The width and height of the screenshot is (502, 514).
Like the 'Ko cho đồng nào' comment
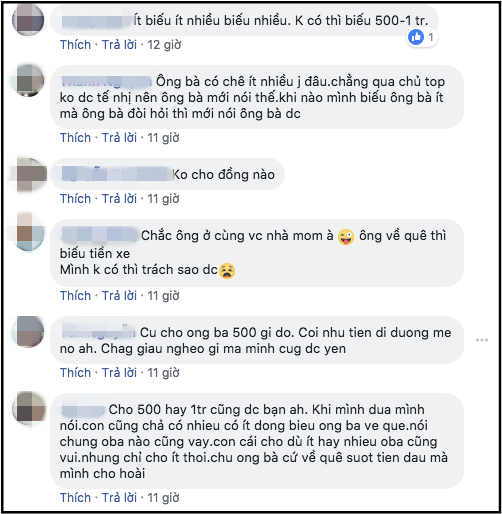tap(75, 199)
